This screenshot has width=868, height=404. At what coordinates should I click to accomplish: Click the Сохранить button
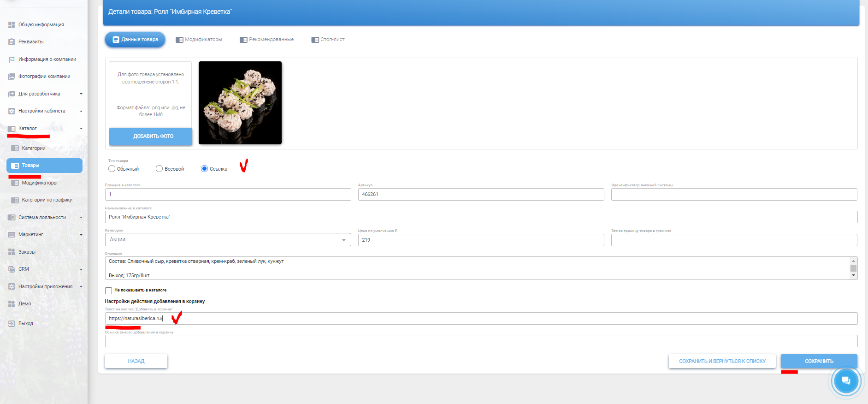[x=819, y=361]
